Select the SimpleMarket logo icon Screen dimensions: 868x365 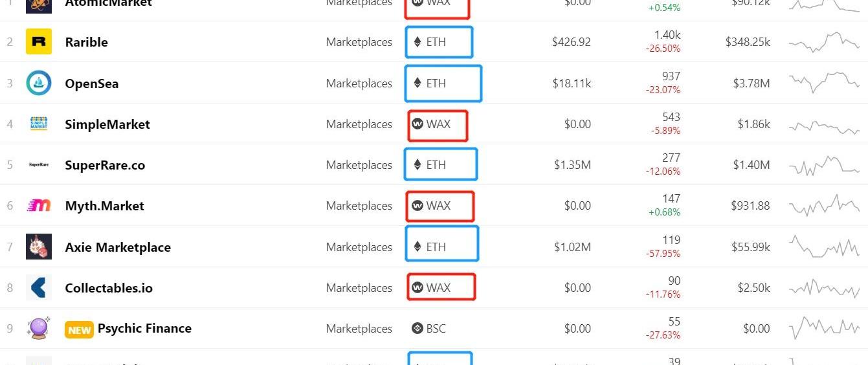pyautogui.click(x=39, y=124)
